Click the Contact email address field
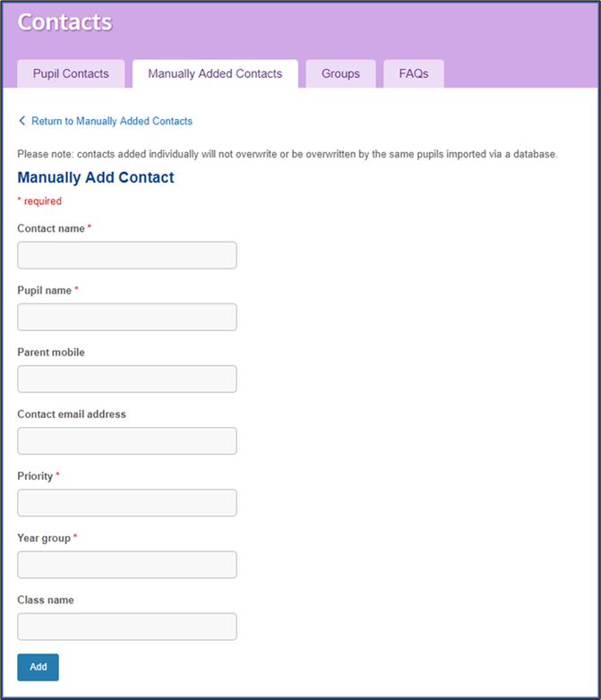Screen dimensions: 601x700 pos(127,440)
